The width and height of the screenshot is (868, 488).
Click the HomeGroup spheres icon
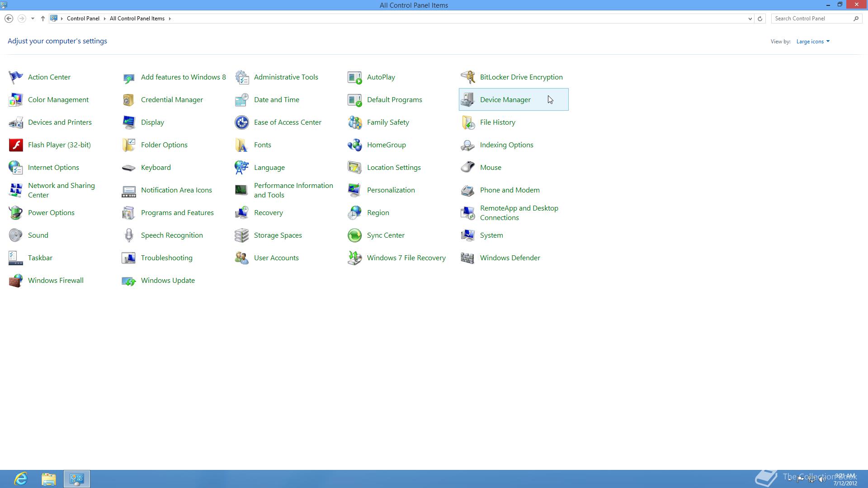point(355,145)
